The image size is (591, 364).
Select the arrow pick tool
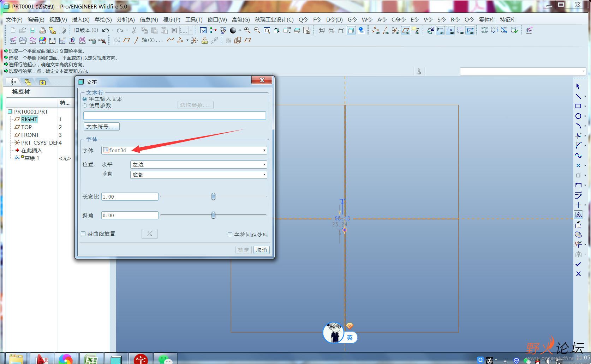coord(578,86)
